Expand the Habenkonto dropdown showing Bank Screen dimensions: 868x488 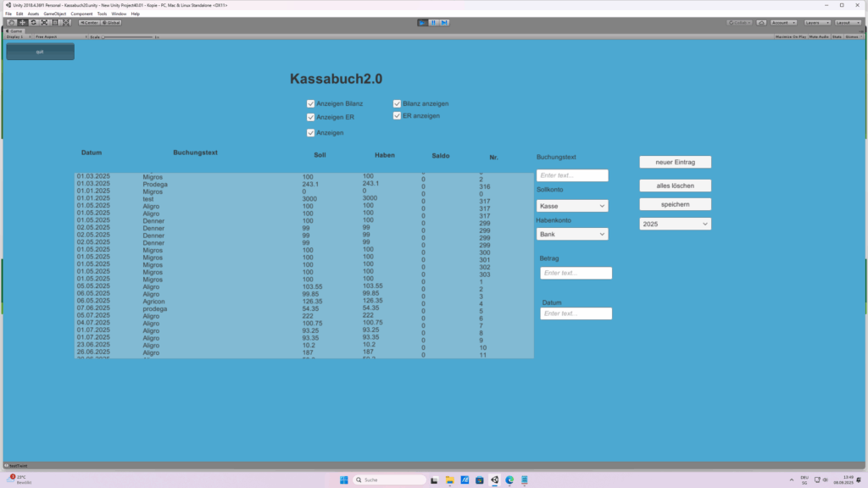tap(572, 234)
